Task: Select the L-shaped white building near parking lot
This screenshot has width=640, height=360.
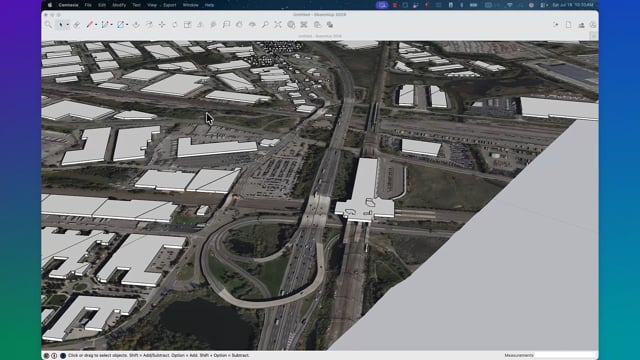Action: 216,148
